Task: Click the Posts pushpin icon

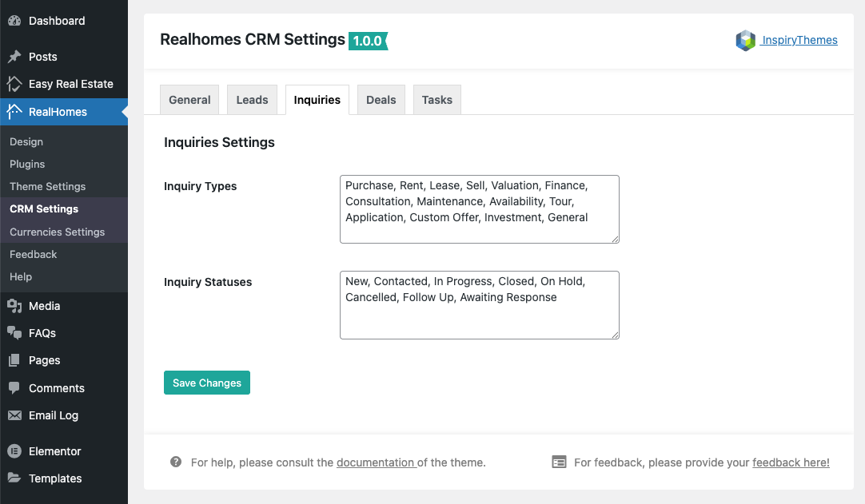Action: (x=14, y=57)
